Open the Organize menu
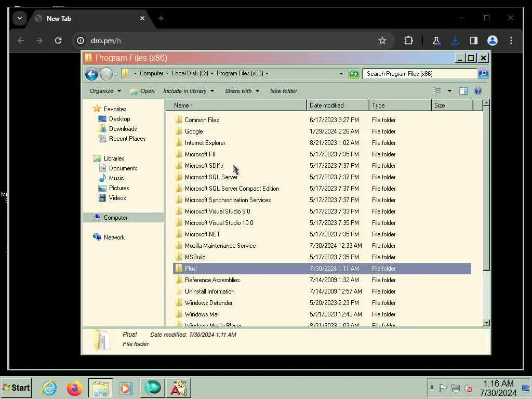This screenshot has width=532, height=399. tap(105, 91)
